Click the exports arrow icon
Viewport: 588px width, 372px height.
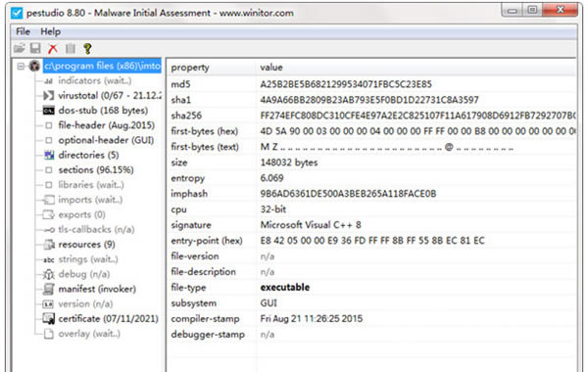click(x=49, y=215)
